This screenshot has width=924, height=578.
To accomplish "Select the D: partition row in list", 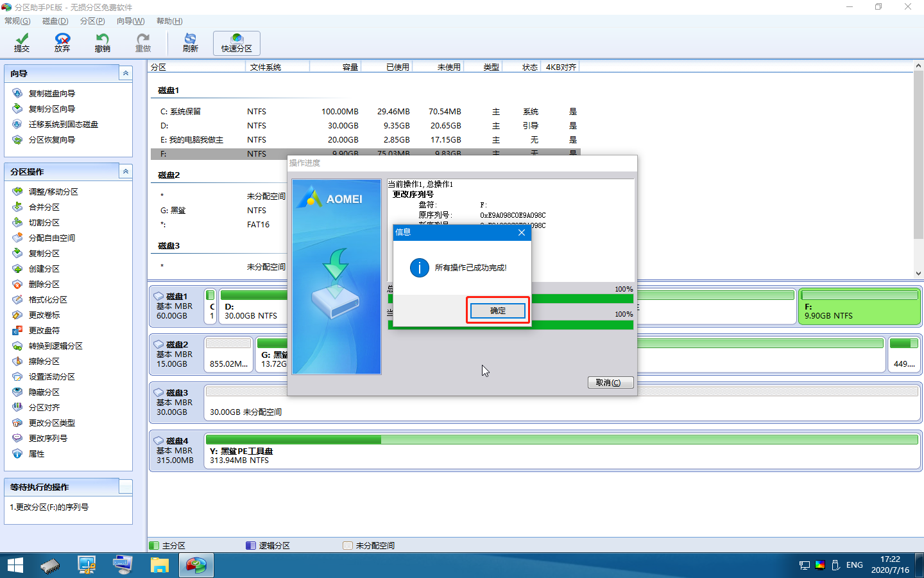I will coord(366,126).
